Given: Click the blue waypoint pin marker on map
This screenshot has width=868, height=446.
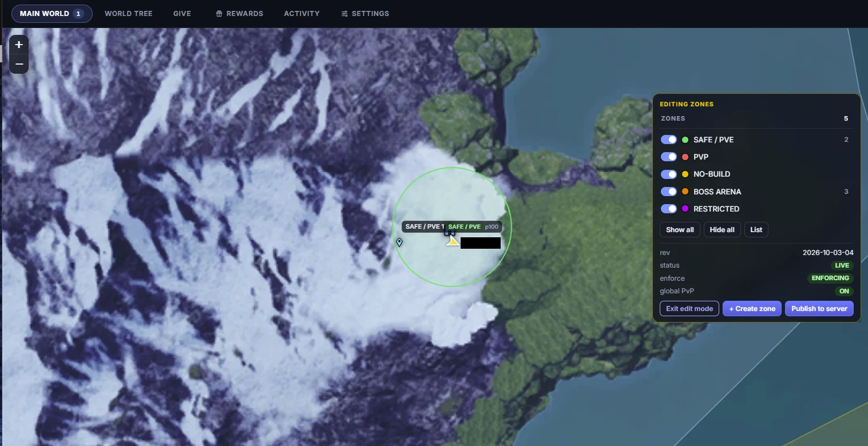Looking at the screenshot, I should pos(399,242).
